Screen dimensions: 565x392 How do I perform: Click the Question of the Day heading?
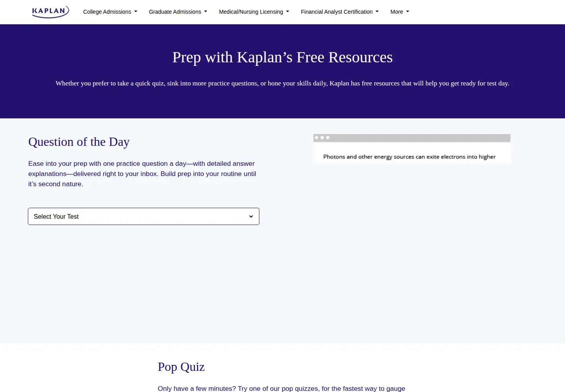click(x=79, y=142)
